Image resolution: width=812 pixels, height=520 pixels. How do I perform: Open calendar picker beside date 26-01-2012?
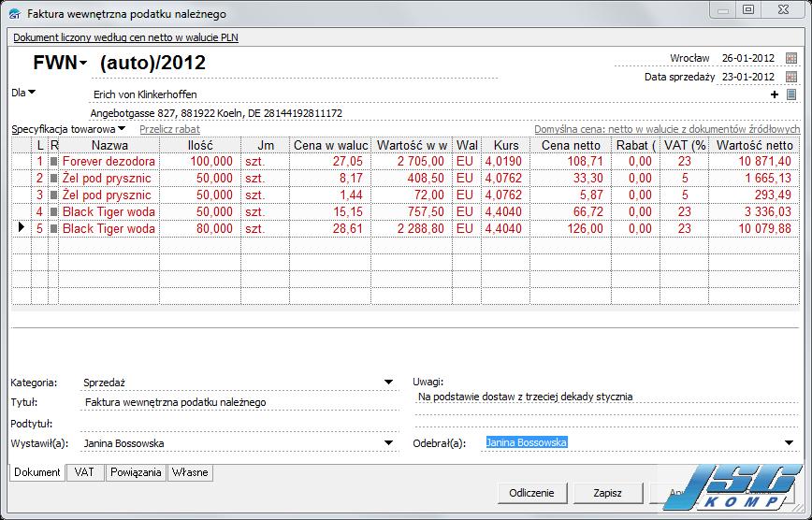[790, 58]
